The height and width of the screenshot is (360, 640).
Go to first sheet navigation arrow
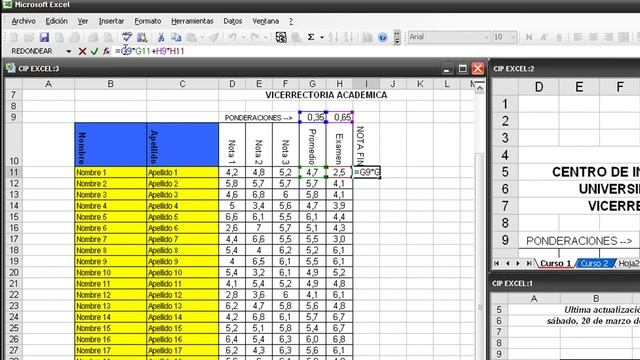coord(497,264)
